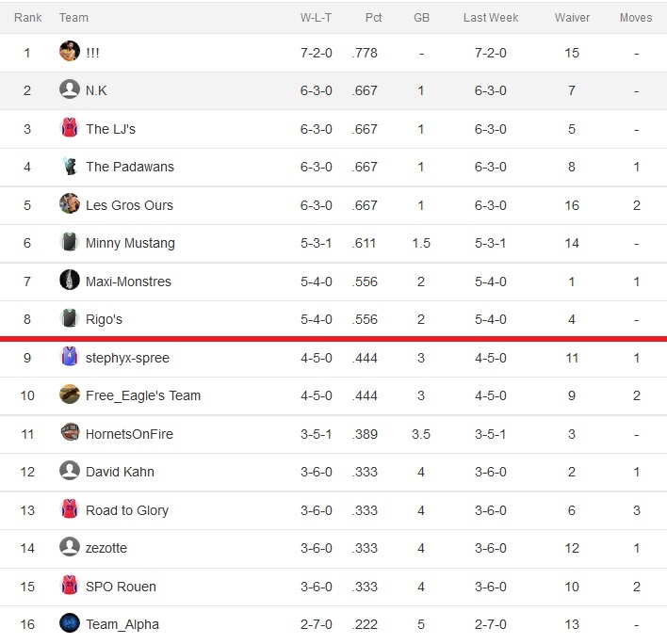
Task: Open N.K team's default profile avatar
Action: [x=70, y=89]
